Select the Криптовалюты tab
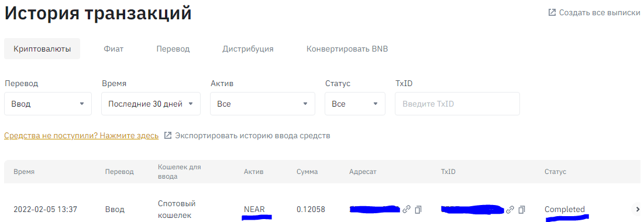Viewport: 644px width, 222px height. point(42,49)
